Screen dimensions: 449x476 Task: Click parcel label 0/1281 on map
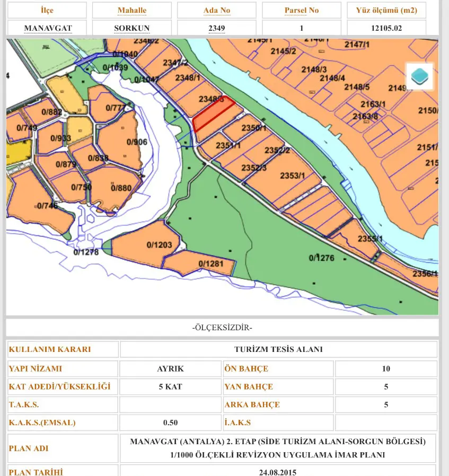point(210,263)
